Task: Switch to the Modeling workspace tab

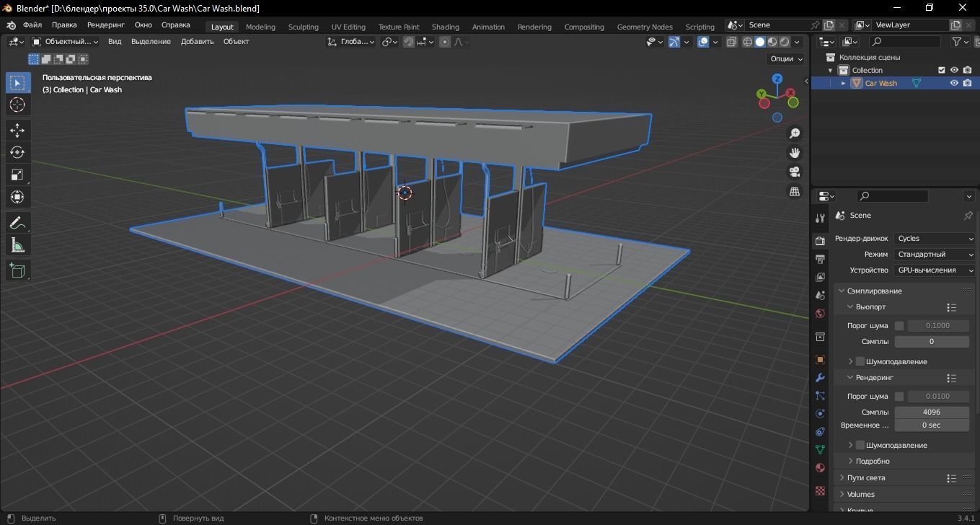Action: [260, 27]
